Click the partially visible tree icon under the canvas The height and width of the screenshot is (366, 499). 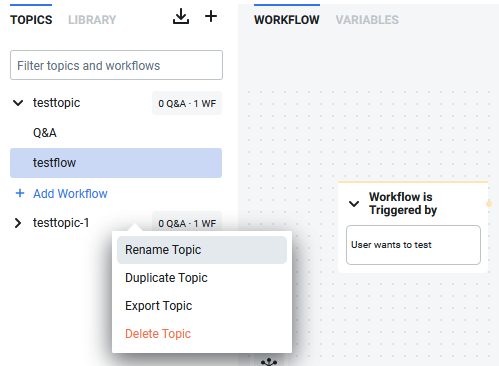click(x=269, y=362)
